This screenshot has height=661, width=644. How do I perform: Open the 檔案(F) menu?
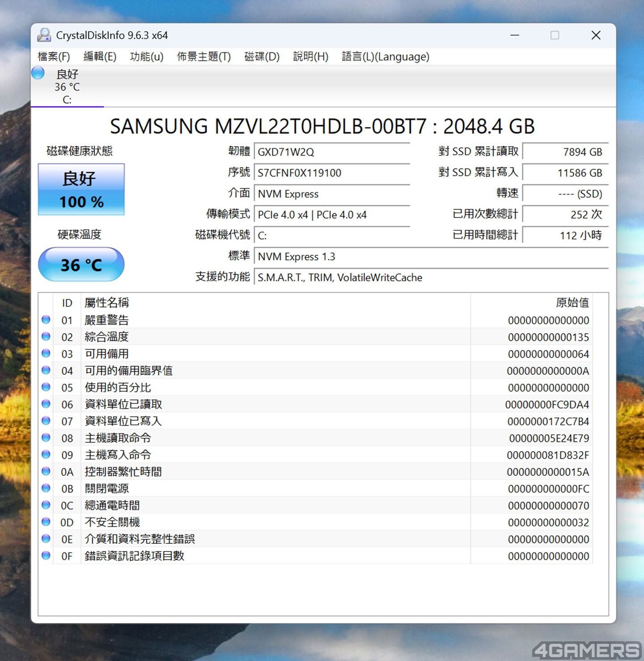pos(54,57)
